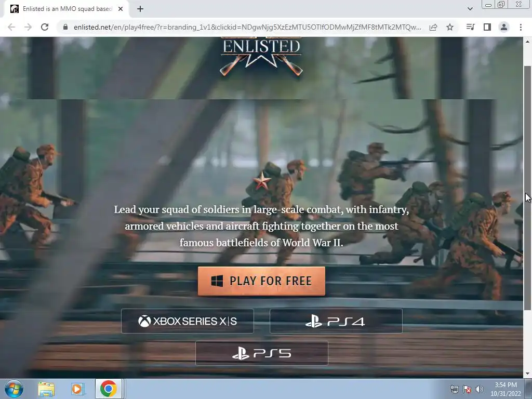Choose the Xbox Series X|S platform button
The width and height of the screenshot is (532, 399).
point(187,321)
